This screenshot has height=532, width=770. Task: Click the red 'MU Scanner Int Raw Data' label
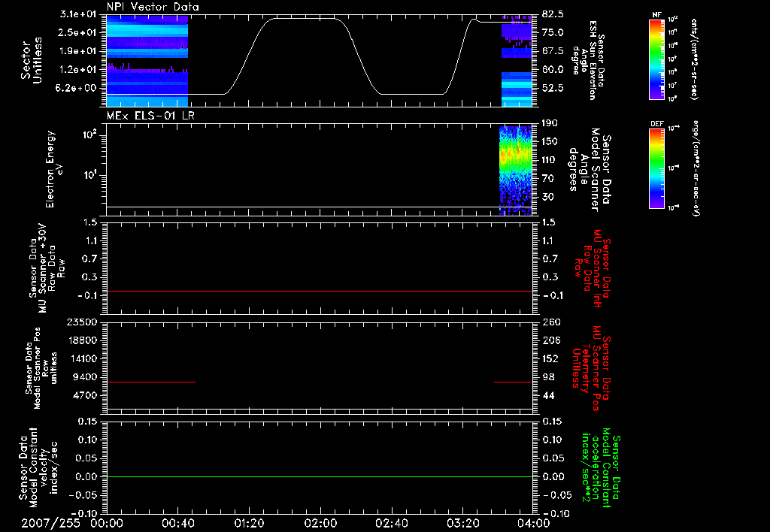click(x=593, y=269)
